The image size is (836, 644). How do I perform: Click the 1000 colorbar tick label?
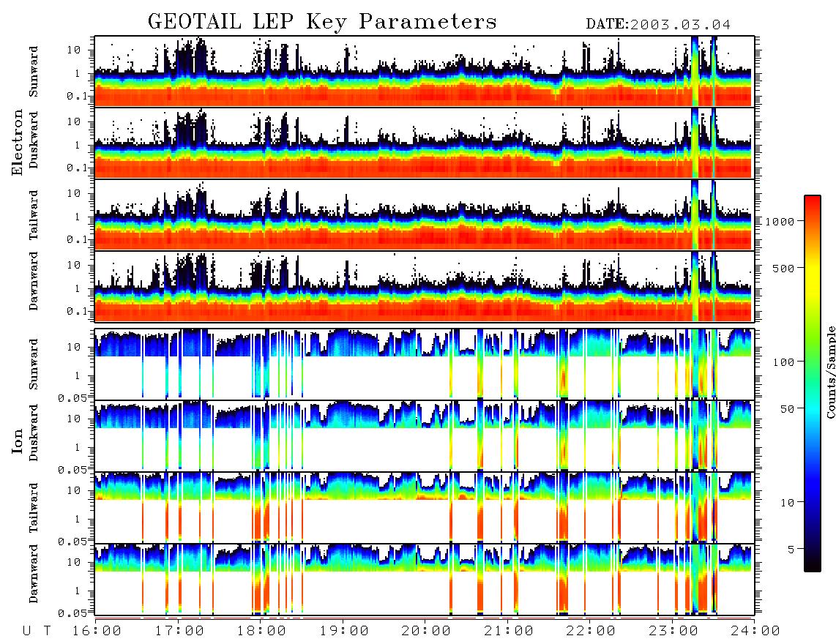point(780,221)
